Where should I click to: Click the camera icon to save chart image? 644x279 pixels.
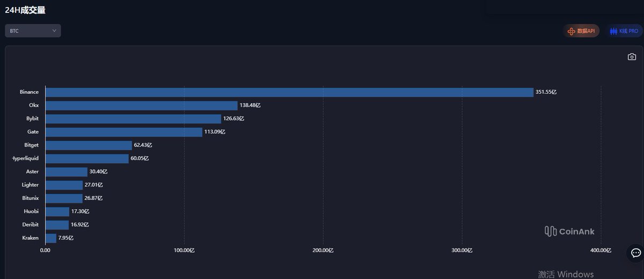pos(632,57)
